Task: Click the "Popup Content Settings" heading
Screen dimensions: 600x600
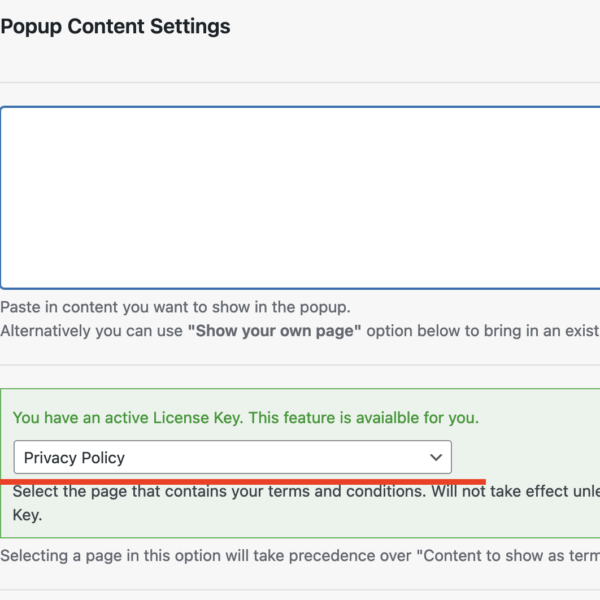Action: point(115,27)
